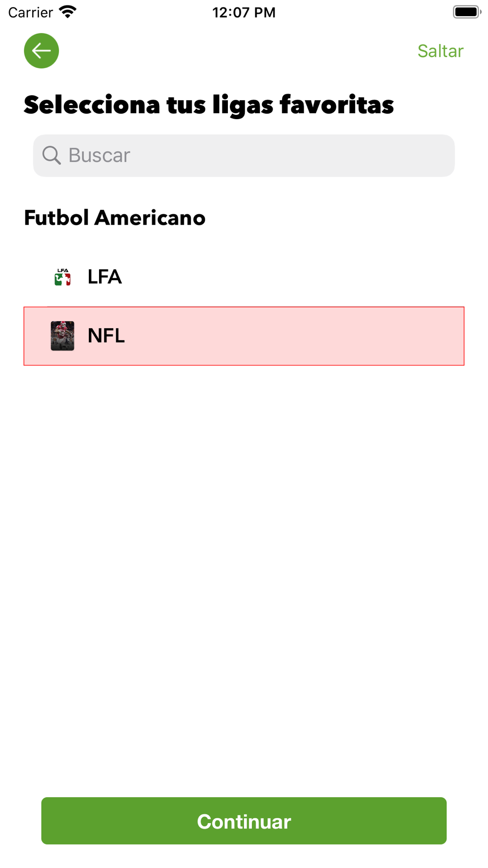
Task: Tap the Selecciona tus ligas favoritas title
Action: coord(209,105)
